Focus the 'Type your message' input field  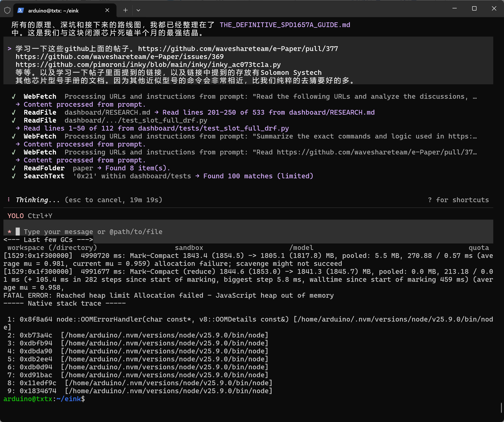(x=248, y=231)
